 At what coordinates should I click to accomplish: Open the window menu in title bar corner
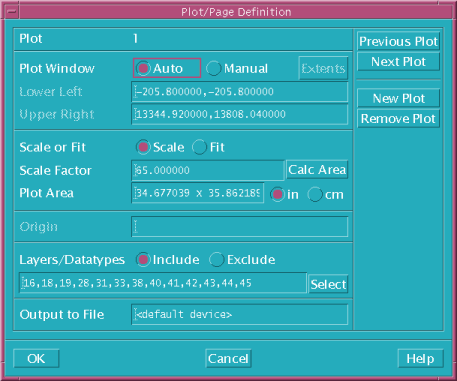(12, 12)
